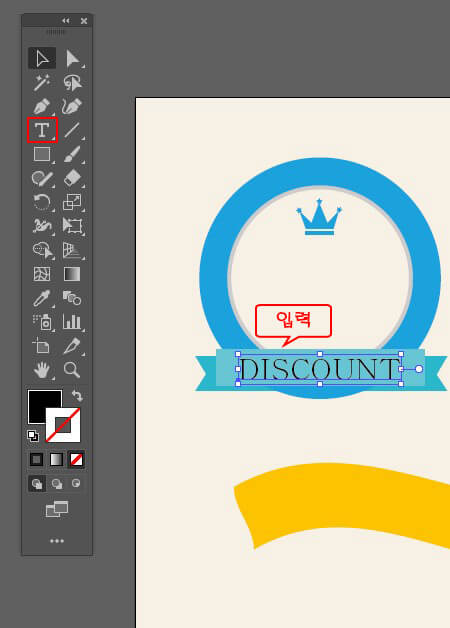Enable Draw Inside mode
Screen dimensions: 450x628
(76, 483)
